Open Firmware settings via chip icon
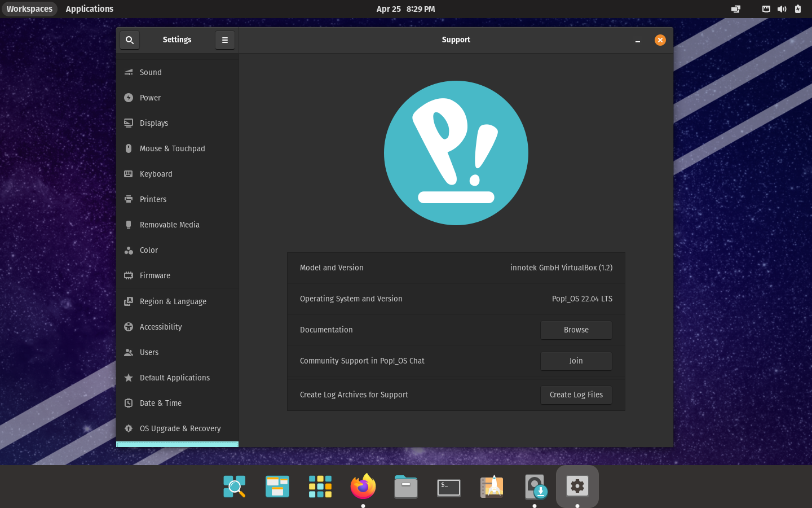Viewport: 812px width, 508px height. (129, 275)
